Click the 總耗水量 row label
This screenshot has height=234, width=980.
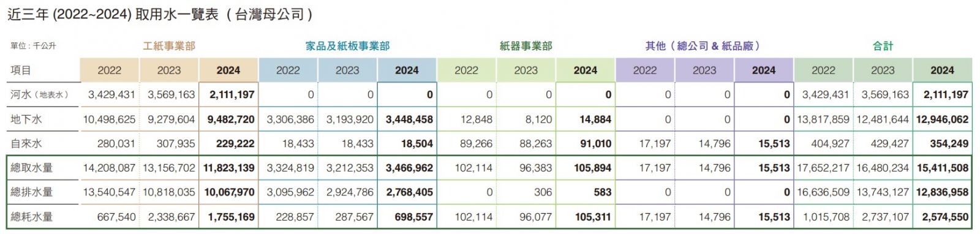point(32,217)
